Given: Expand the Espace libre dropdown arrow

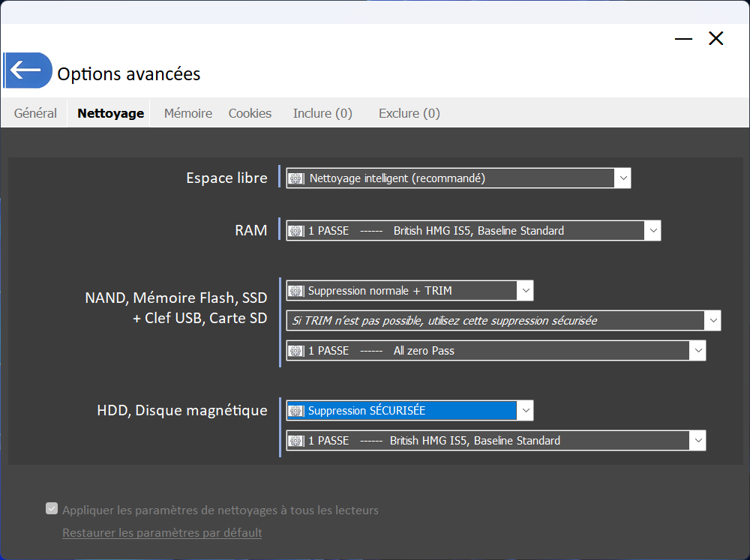Looking at the screenshot, I should coord(622,178).
